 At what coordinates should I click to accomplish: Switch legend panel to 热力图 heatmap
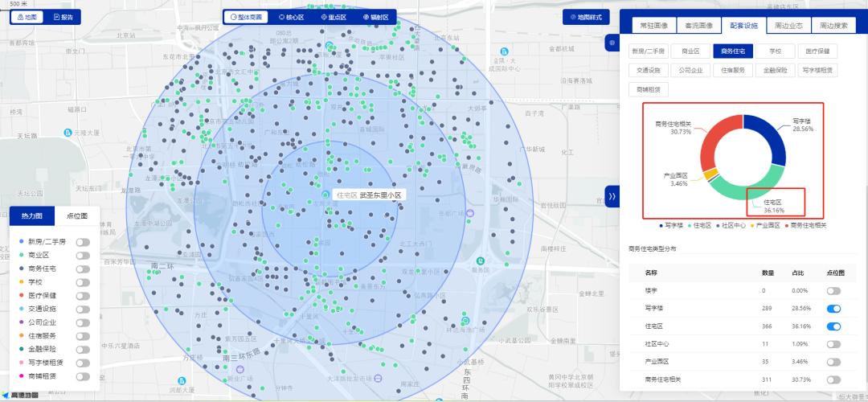32,216
